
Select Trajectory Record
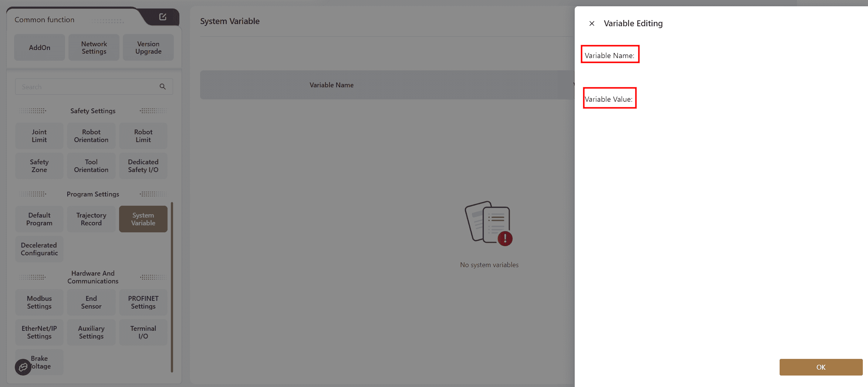click(x=91, y=219)
